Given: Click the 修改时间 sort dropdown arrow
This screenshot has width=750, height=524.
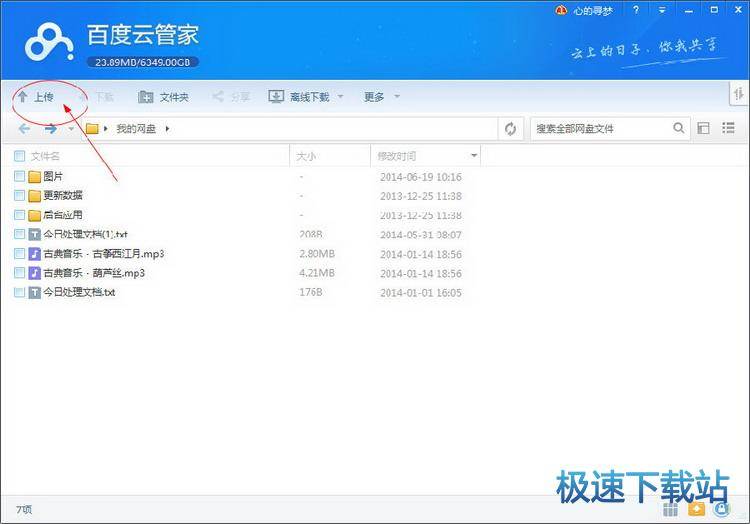Looking at the screenshot, I should point(474,155).
